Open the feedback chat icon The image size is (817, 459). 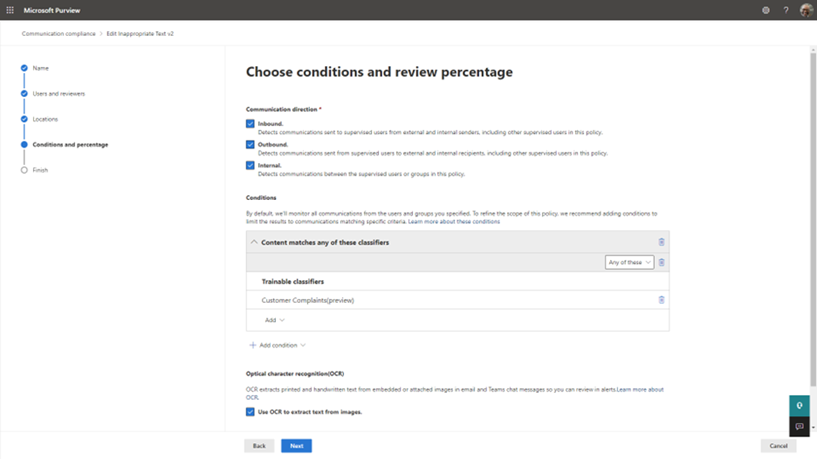[799, 427]
